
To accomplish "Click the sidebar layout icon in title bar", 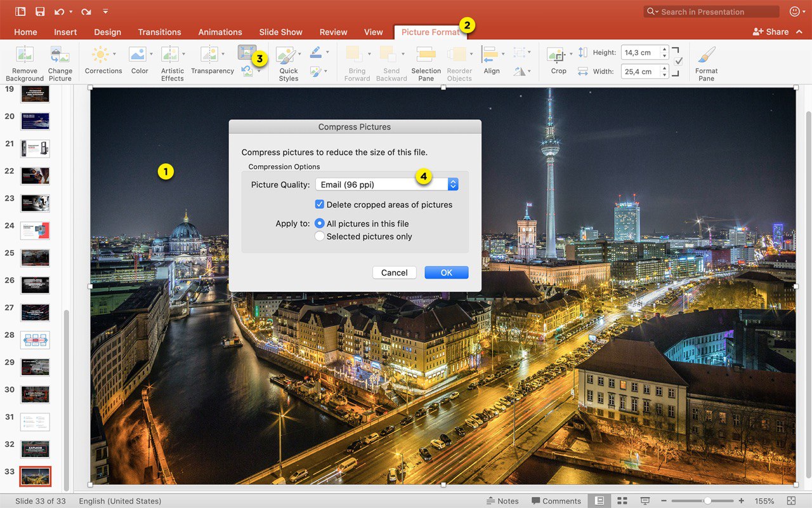I will [20, 11].
